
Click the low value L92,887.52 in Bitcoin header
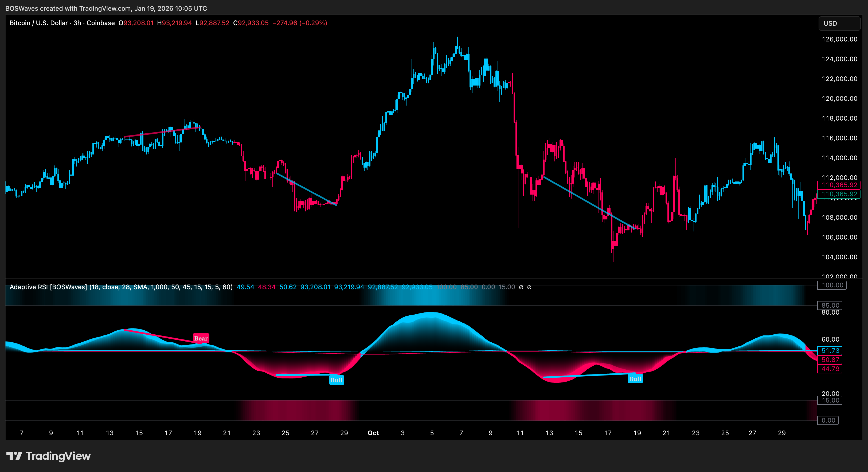[213, 23]
